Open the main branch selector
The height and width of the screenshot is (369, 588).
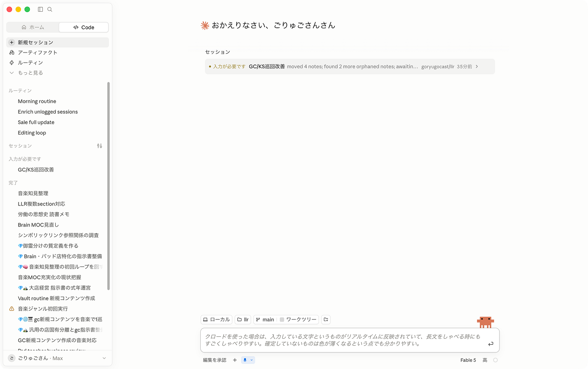click(x=265, y=319)
